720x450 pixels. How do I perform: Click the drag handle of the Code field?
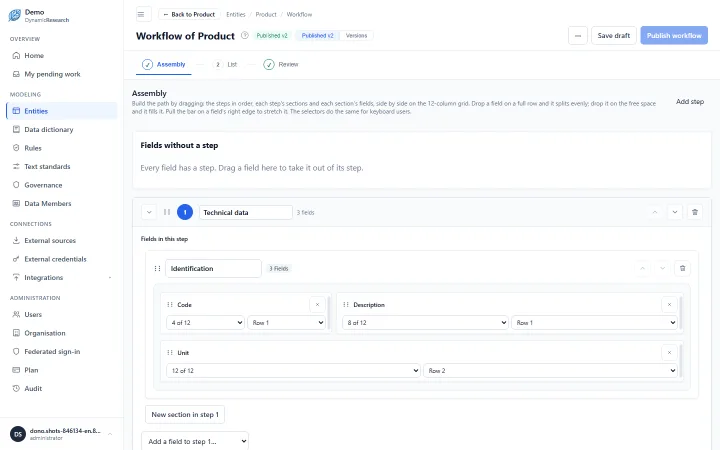coord(170,304)
